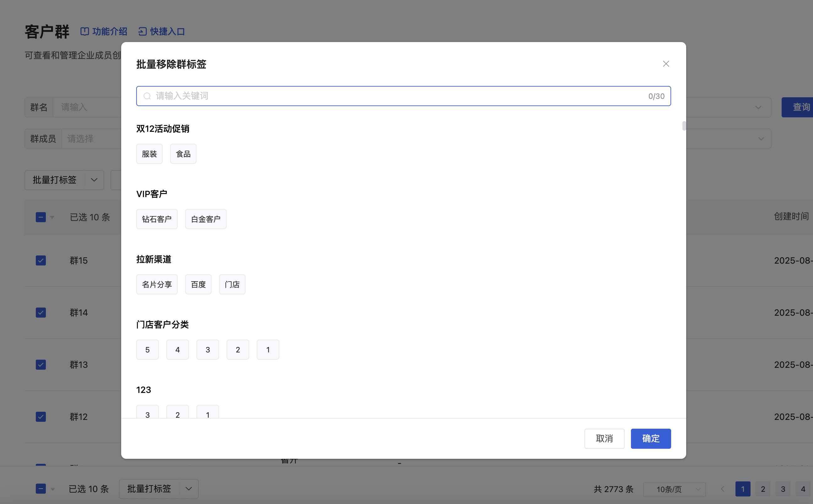Select tag 4 under 门店客户分类
Screen dimensions: 813x504
[x=178, y=350]
